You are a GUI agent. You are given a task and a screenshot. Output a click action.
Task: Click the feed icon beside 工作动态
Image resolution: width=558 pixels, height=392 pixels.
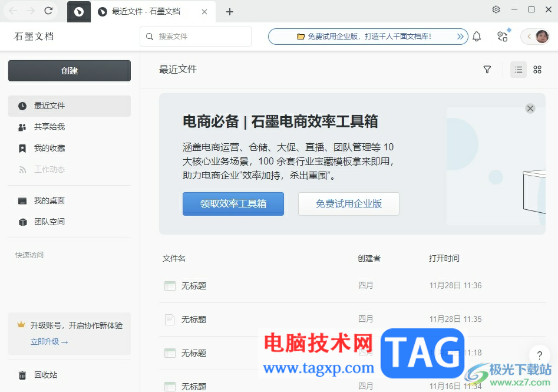[22, 170]
